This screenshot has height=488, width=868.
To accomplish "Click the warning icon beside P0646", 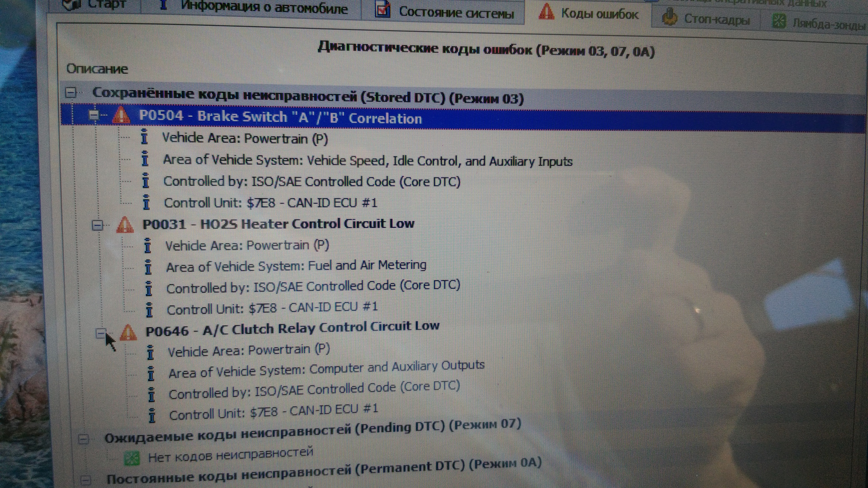I will coord(128,333).
